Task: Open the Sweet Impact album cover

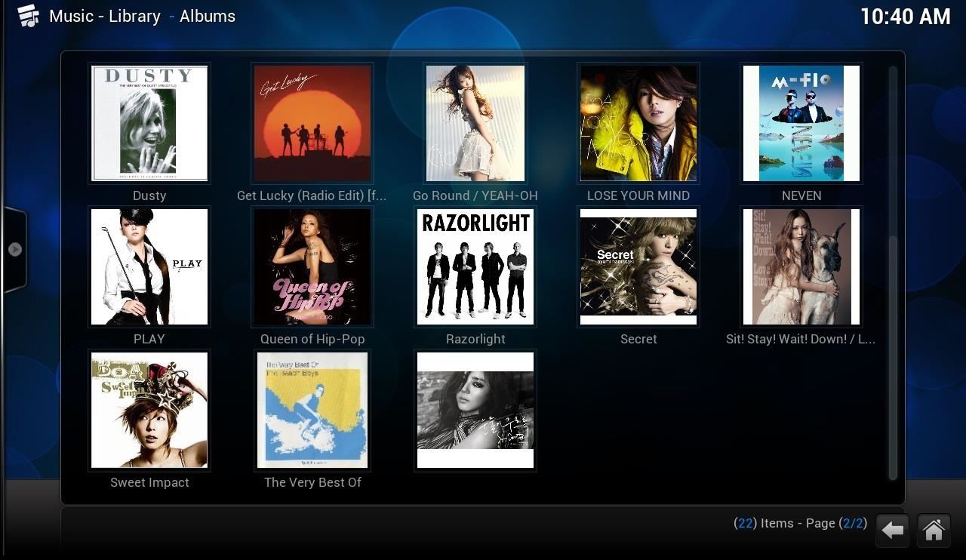Action: [149, 410]
